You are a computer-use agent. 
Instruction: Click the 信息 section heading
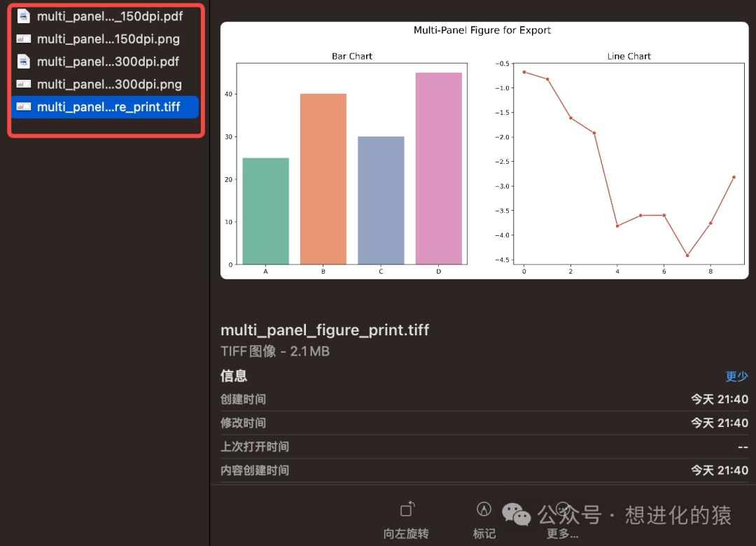(234, 376)
